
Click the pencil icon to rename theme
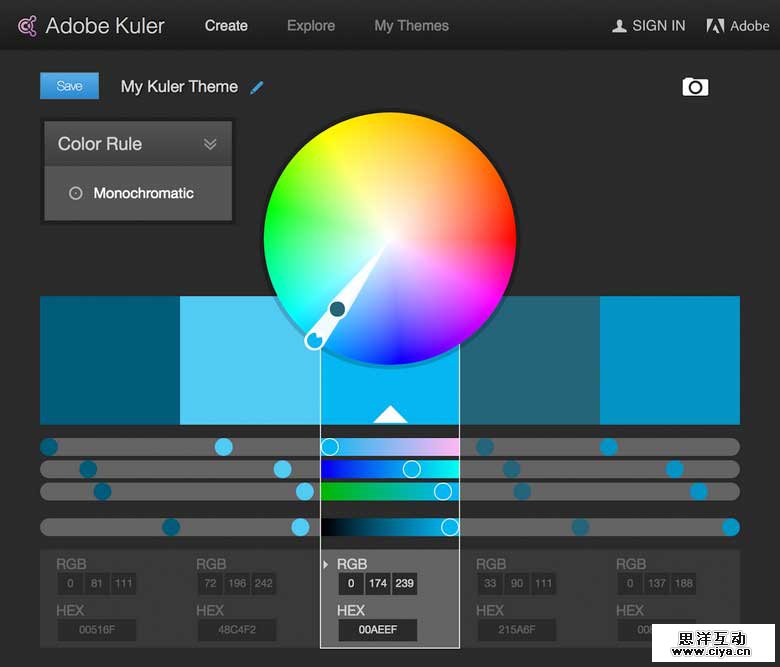coord(257,87)
